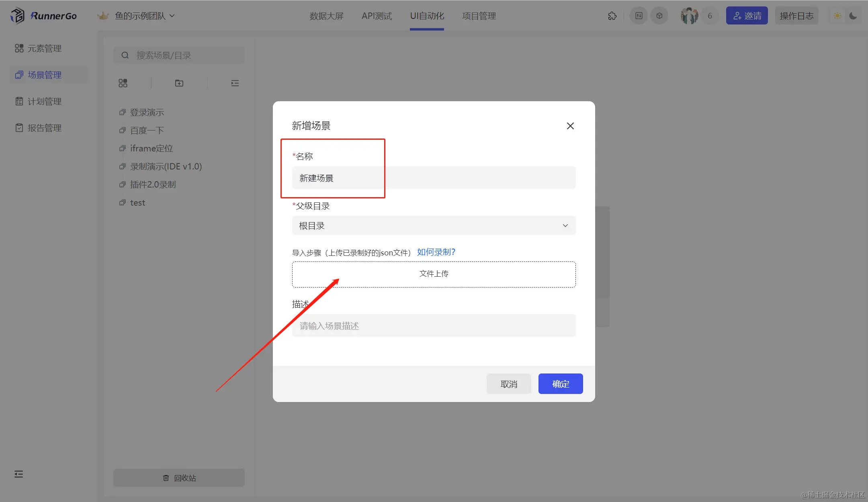The image size is (868, 502).
Task: Open the recycle bin (回收站)
Action: [179, 478]
